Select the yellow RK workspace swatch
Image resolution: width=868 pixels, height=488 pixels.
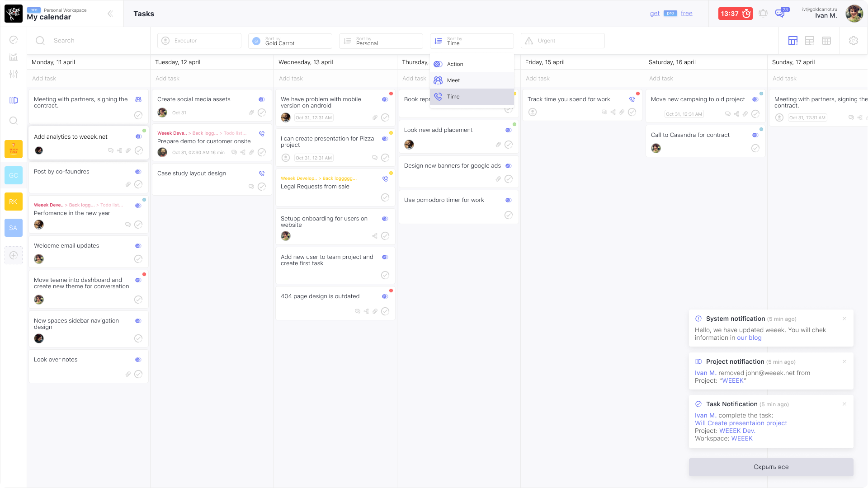tap(14, 202)
